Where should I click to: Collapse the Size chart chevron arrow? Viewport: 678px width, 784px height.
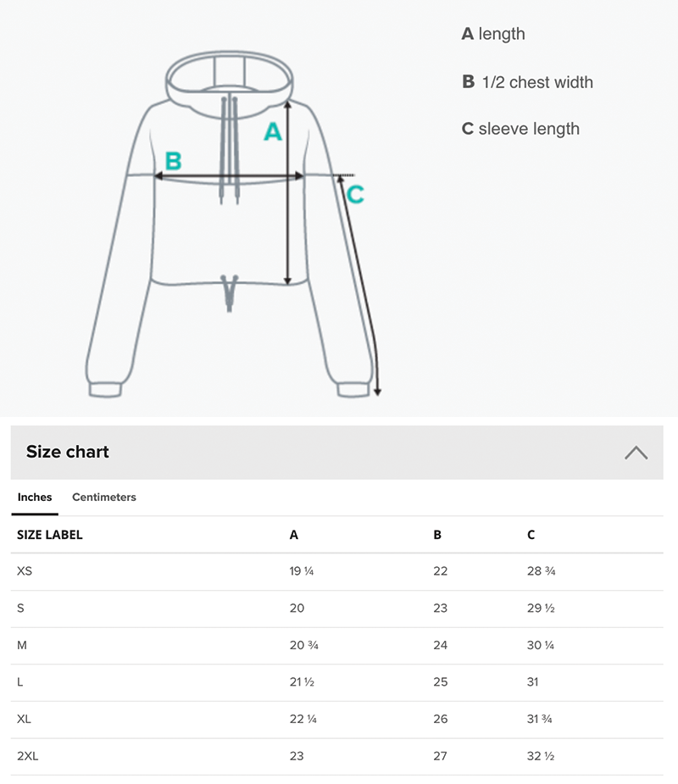point(636,453)
